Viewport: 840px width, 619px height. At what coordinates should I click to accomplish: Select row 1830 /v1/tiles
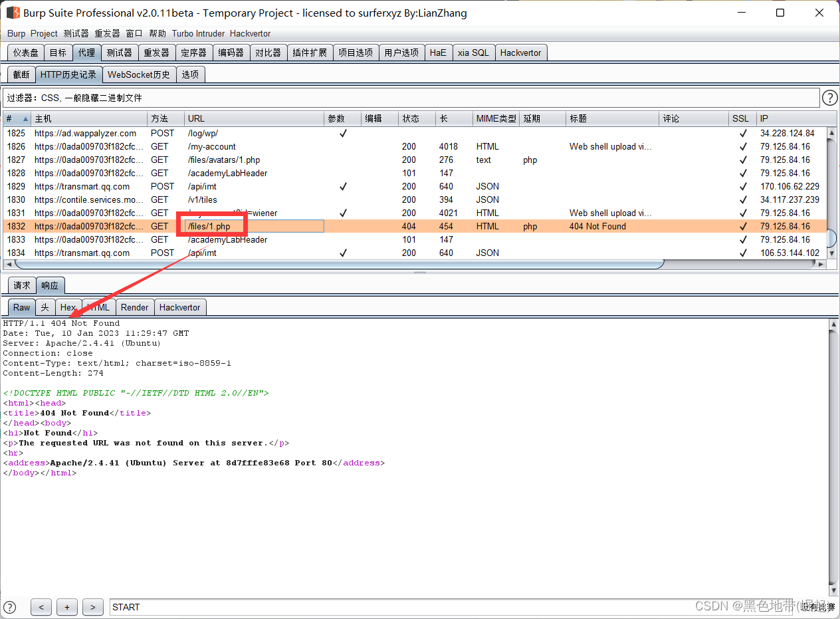[415, 199]
